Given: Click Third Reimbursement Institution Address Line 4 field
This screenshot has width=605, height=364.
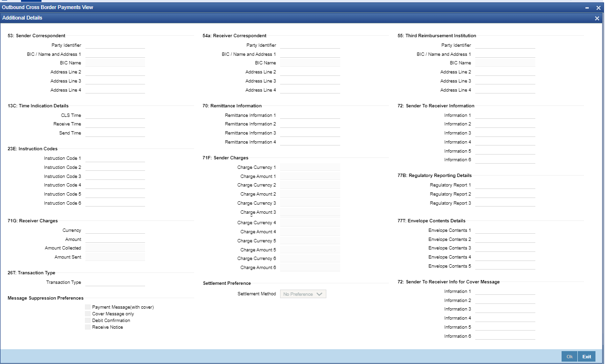Looking at the screenshot, I should (x=505, y=90).
